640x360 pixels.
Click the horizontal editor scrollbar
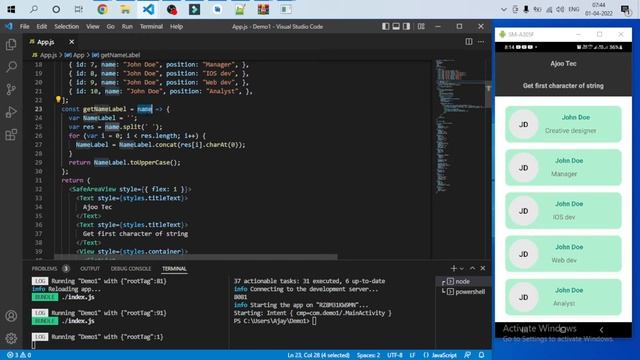pos(196,257)
